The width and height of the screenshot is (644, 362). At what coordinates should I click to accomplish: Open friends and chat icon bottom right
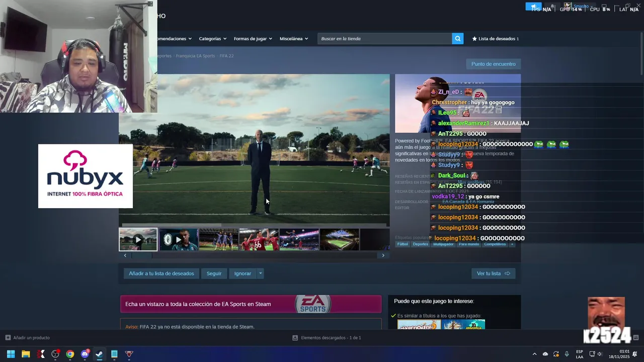[636, 337]
